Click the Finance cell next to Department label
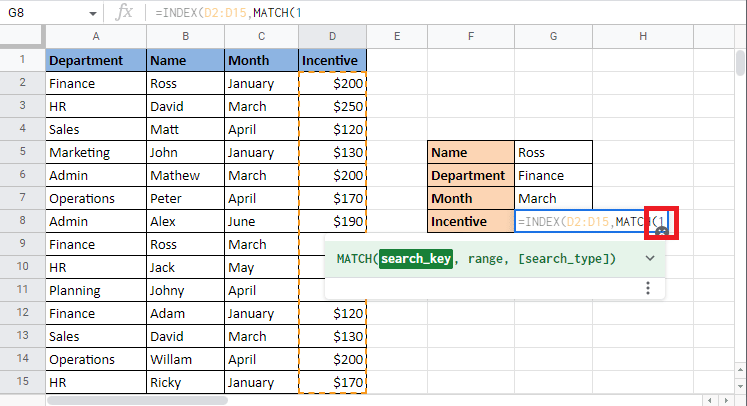Screen dimensions: 747x406 pyautogui.click(x=553, y=175)
